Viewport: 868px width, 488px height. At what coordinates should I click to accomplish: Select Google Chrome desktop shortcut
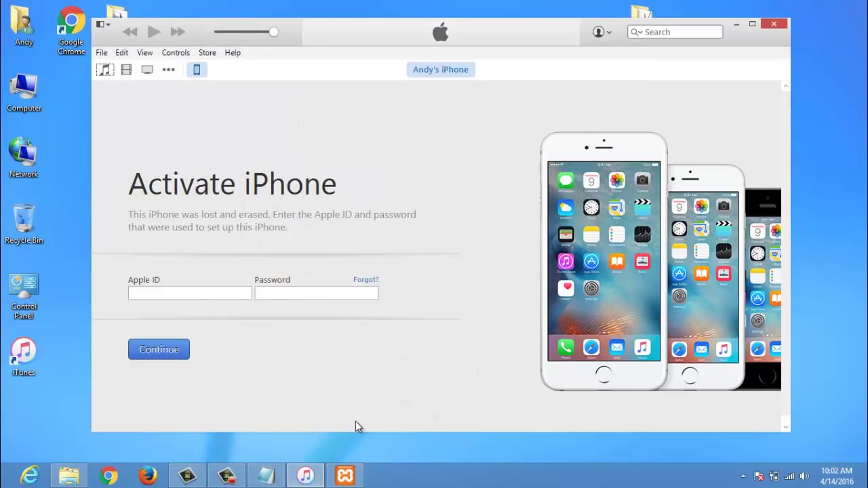point(71,31)
